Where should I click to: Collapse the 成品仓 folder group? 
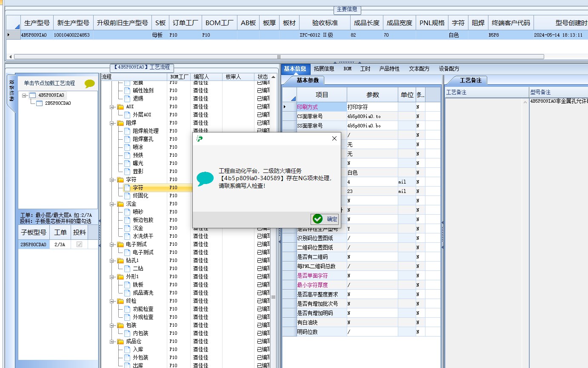pos(112,341)
